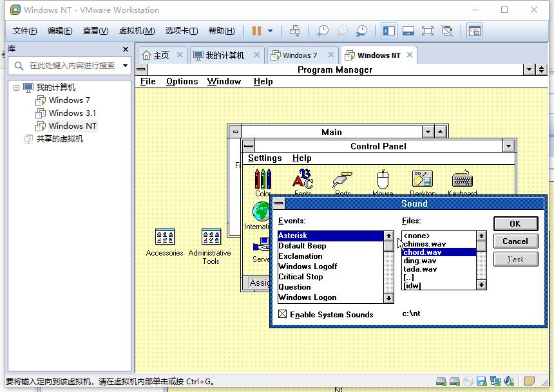Open the pause button dropdown arrow
The image size is (554, 392).
pos(271,31)
